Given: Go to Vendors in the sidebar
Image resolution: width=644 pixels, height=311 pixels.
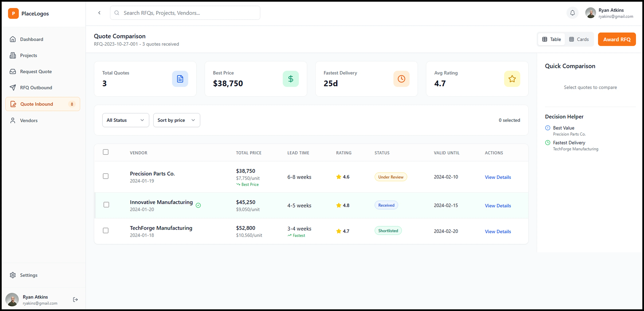Looking at the screenshot, I should click(x=29, y=120).
